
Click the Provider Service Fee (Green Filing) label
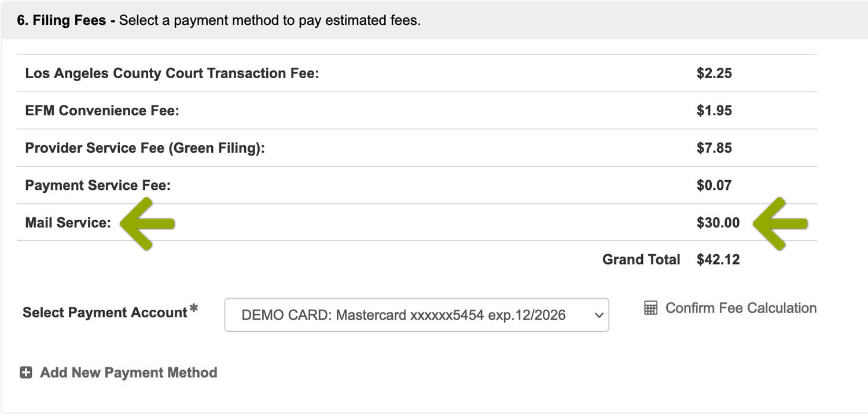145,148
